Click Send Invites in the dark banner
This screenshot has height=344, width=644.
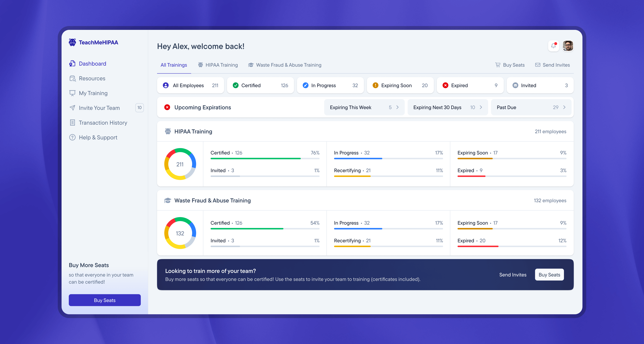tap(513, 275)
